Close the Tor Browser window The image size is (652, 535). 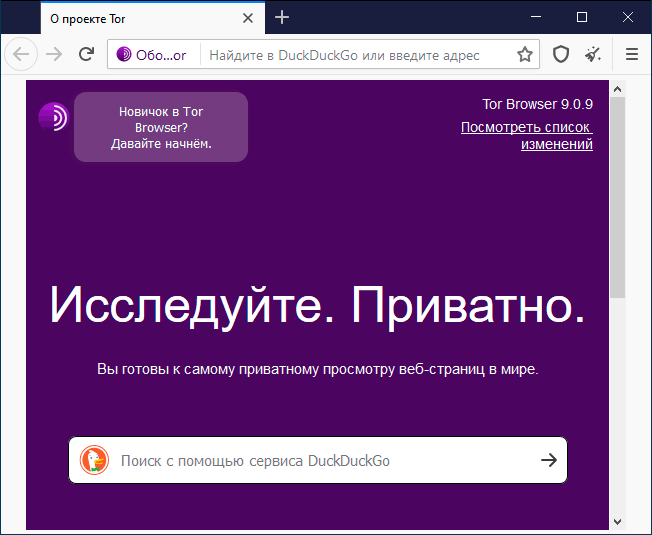click(x=627, y=17)
